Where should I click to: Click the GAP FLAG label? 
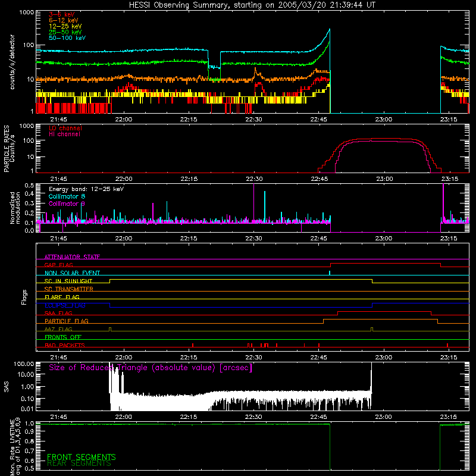[58, 265]
